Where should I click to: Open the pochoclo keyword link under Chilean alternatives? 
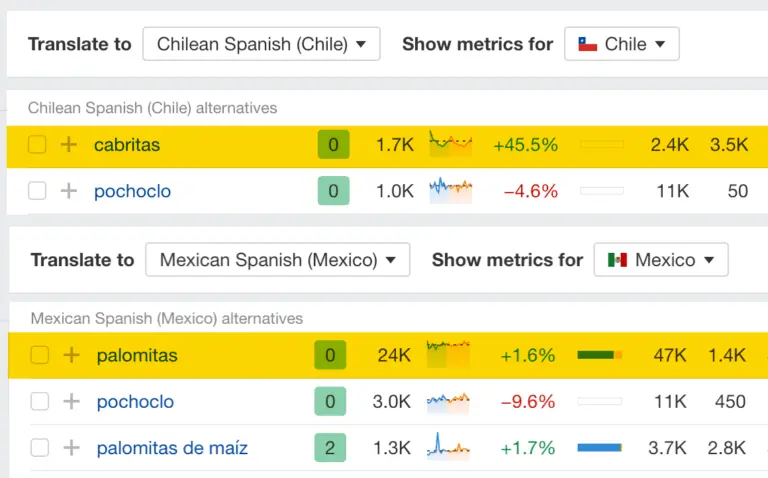coord(132,191)
